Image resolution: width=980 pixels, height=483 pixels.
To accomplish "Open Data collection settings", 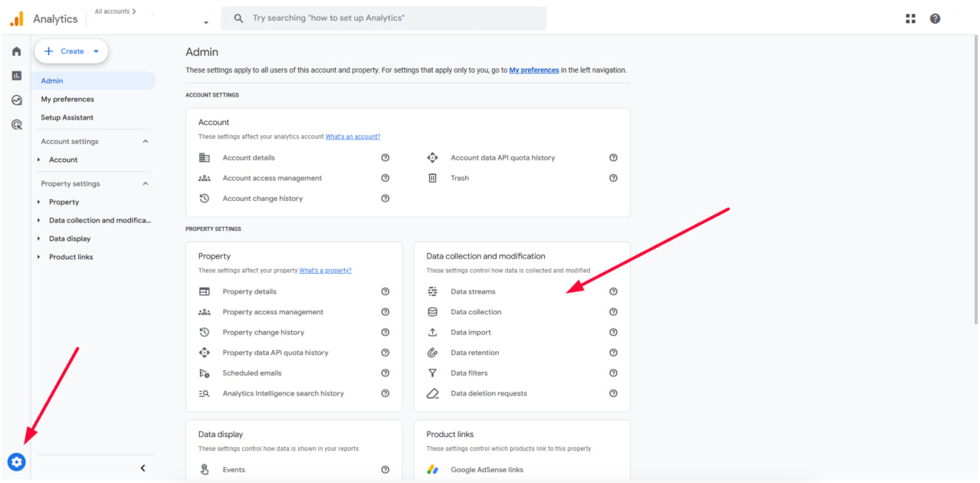I will click(x=476, y=312).
